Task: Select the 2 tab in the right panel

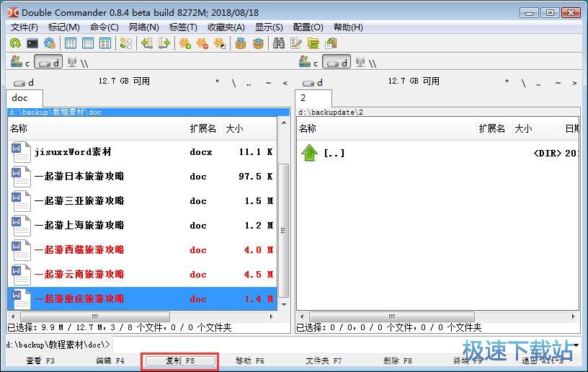Action: 313,98
